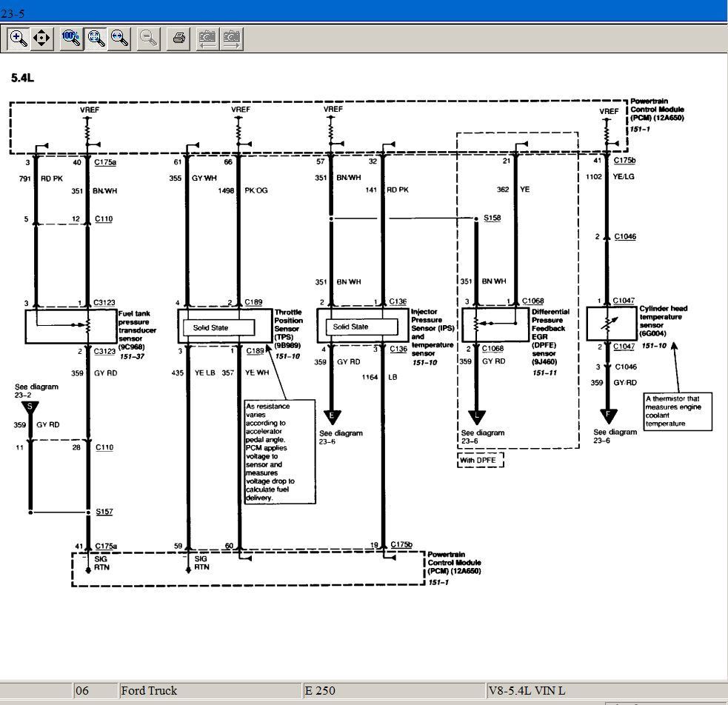Viewport: 728px width, 705px height.
Task: Follow 'See diagram 23-6' under arrow E
Action: (341, 438)
